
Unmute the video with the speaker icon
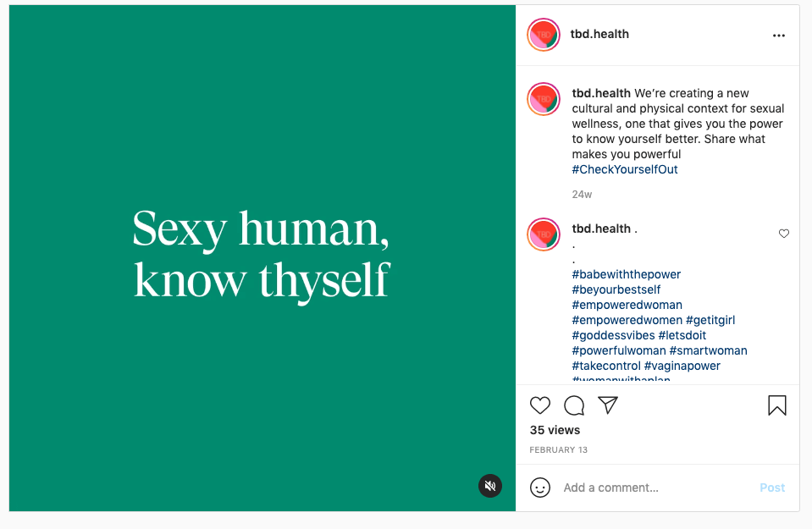point(490,486)
